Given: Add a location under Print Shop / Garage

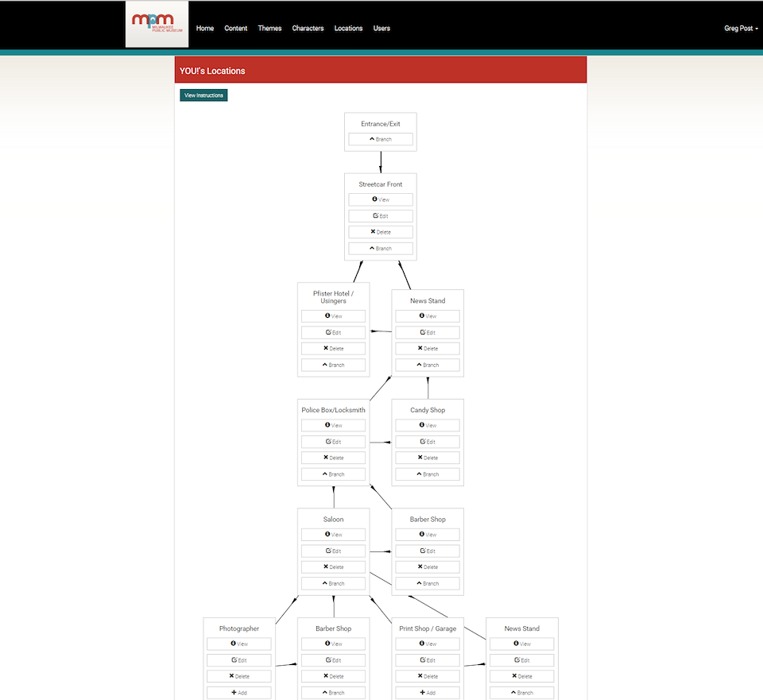Looking at the screenshot, I should click(x=428, y=693).
